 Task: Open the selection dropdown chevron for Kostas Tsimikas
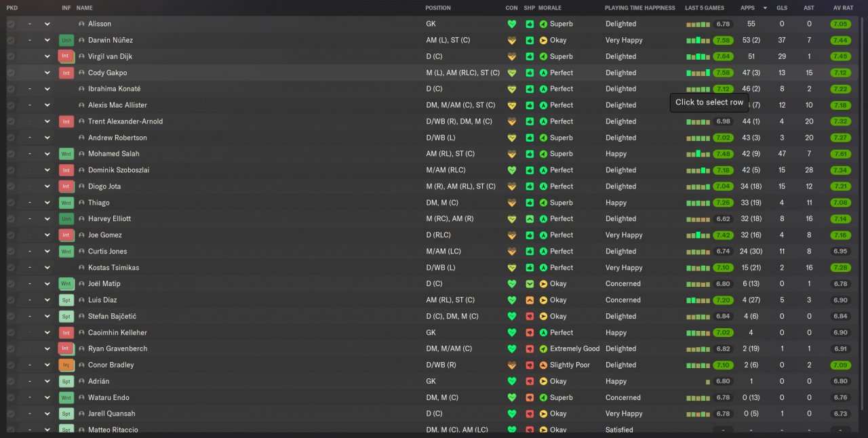click(47, 268)
